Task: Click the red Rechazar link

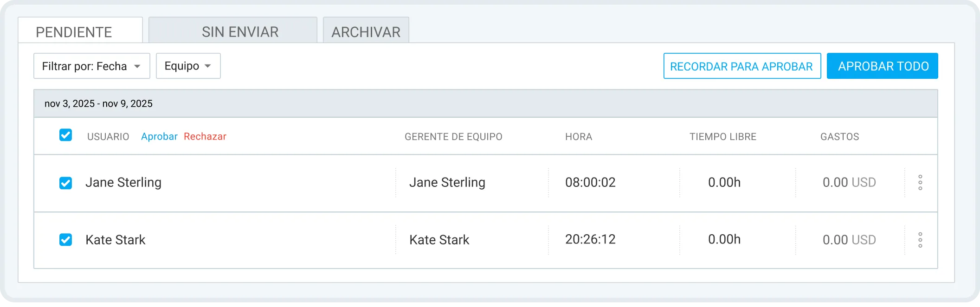Action: tap(205, 136)
